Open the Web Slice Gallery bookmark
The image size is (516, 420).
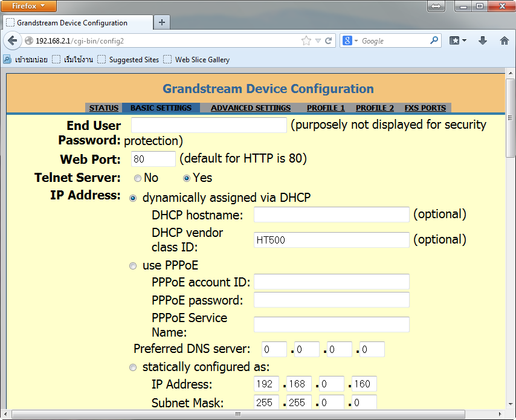[196, 60]
